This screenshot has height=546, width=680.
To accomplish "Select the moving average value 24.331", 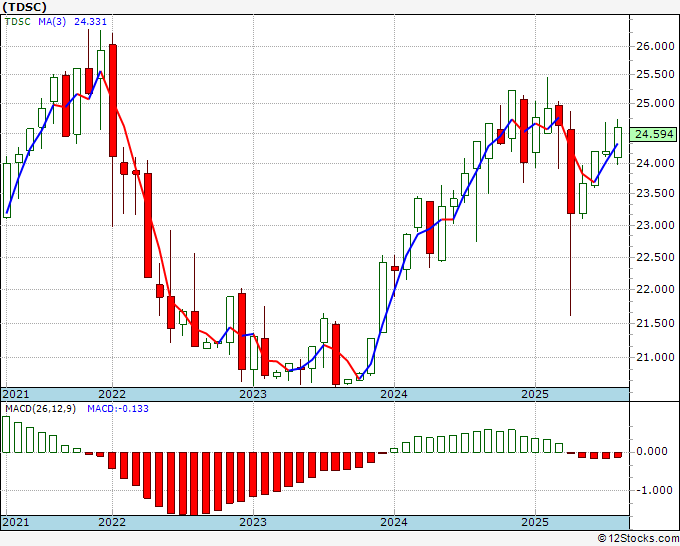I will click(90, 22).
